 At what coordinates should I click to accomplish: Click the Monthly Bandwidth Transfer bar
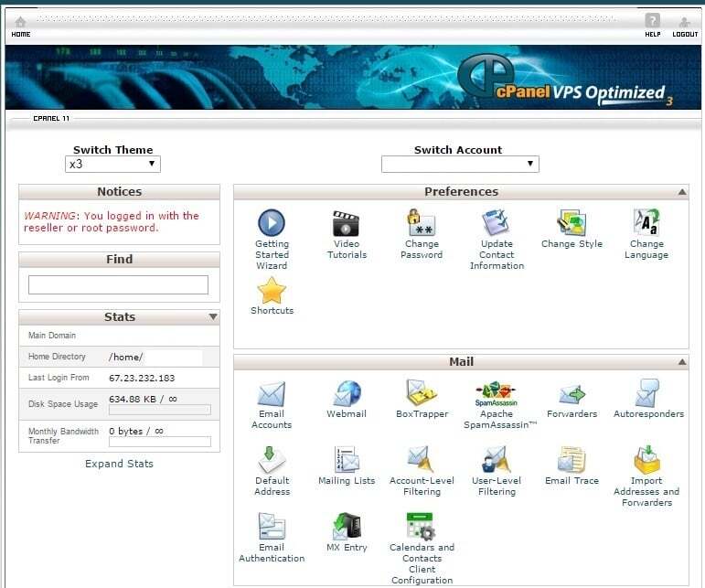pos(160,442)
